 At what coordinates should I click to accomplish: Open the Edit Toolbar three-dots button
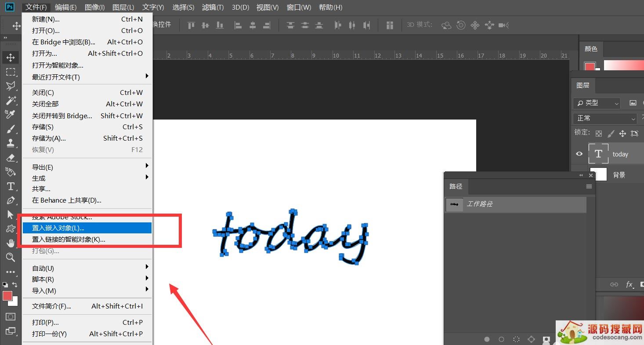point(11,272)
